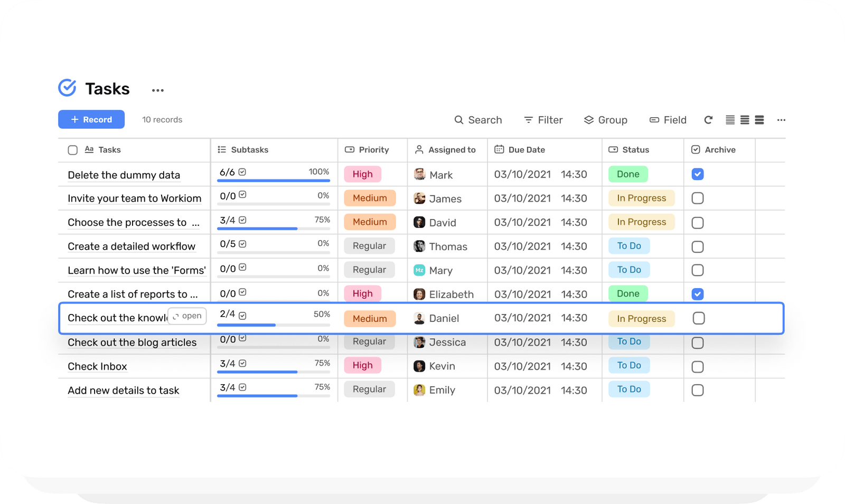Viewport: 845px width, 504px height.
Task: Click the Tasks checkmark logo
Action: click(67, 88)
